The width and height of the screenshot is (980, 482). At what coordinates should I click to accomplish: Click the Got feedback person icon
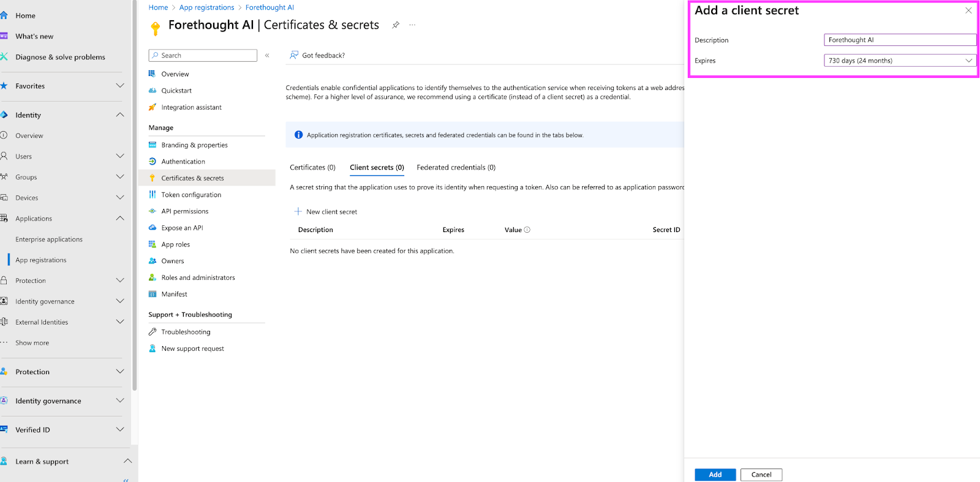294,55
